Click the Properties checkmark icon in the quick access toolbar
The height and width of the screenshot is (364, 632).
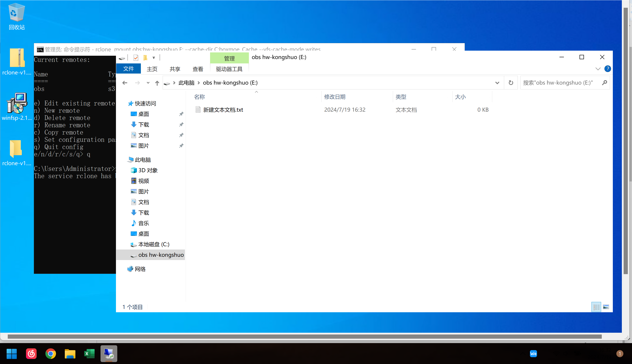tap(136, 58)
